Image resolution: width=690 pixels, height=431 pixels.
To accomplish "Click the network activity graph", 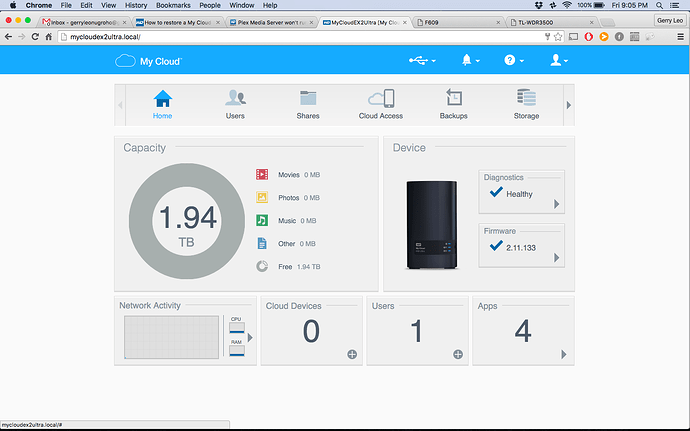I will click(x=172, y=337).
